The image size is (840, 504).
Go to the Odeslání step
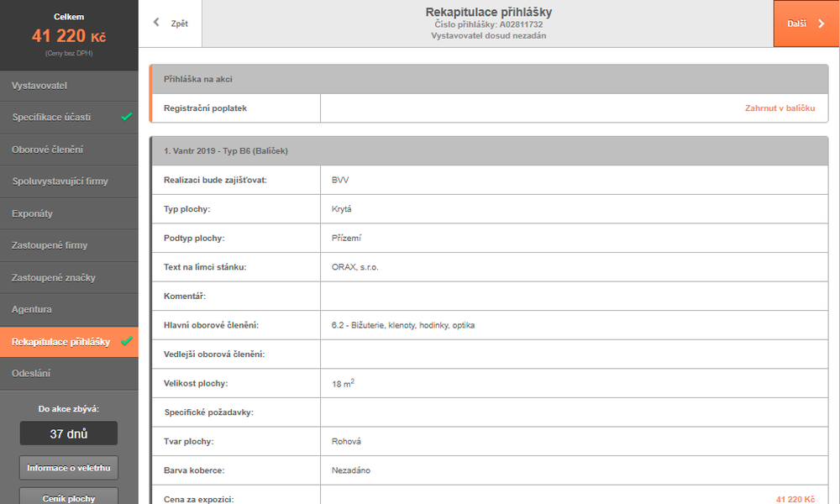point(69,373)
